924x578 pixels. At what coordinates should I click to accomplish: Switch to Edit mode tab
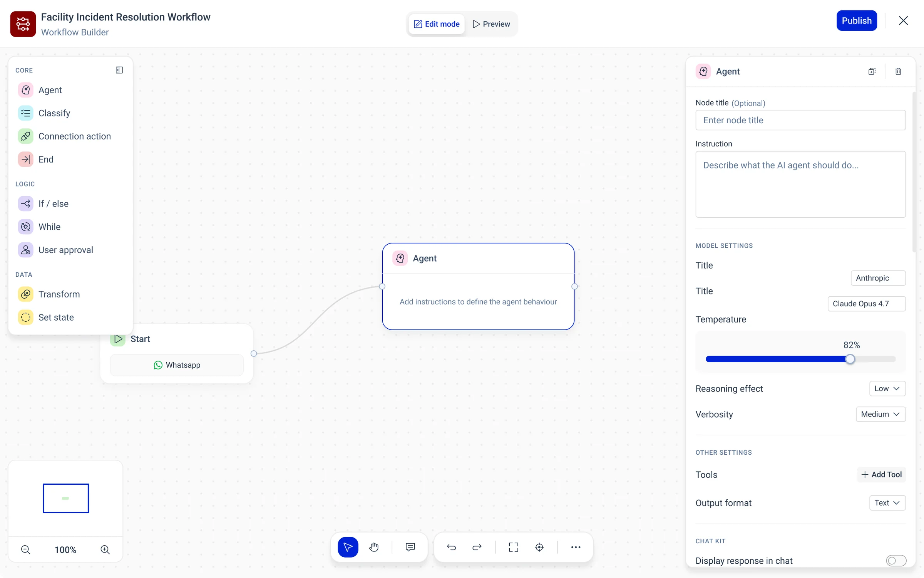[437, 24]
